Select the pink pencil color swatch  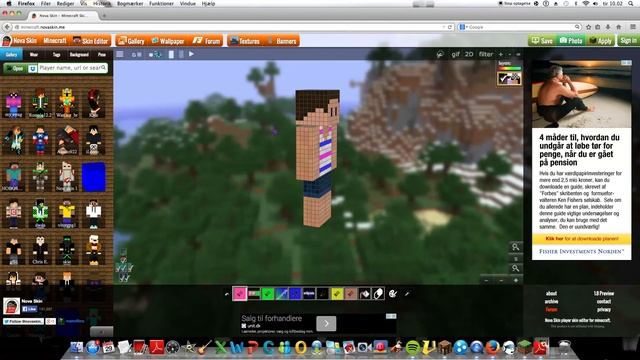pos(240,293)
